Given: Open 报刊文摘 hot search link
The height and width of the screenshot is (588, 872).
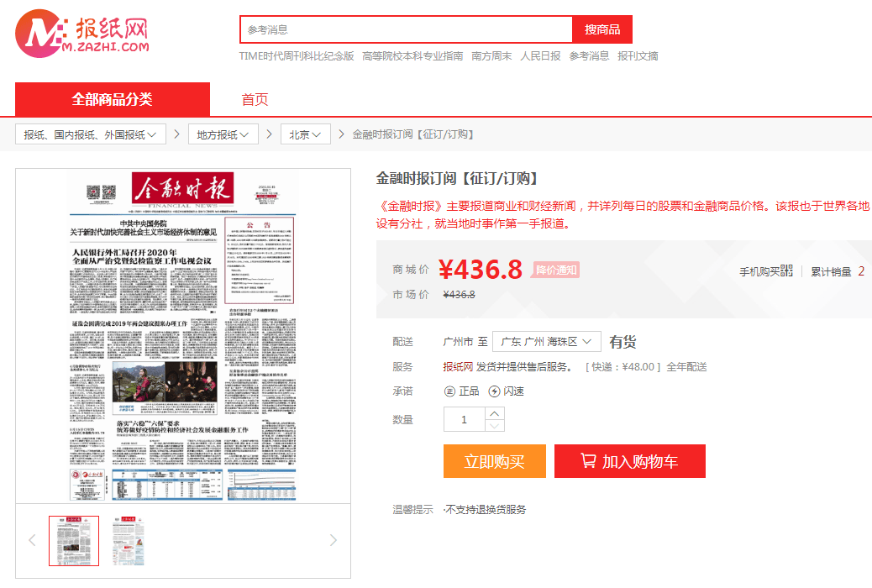Looking at the screenshot, I should (x=638, y=56).
